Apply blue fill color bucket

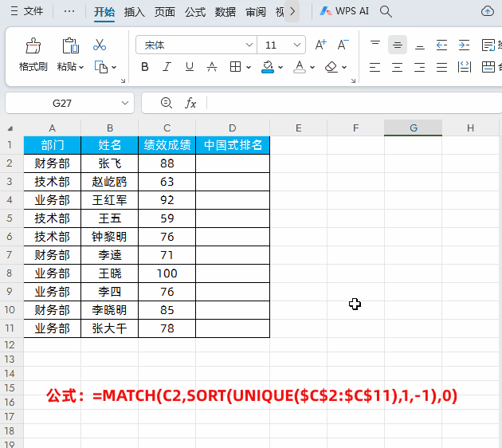268,67
